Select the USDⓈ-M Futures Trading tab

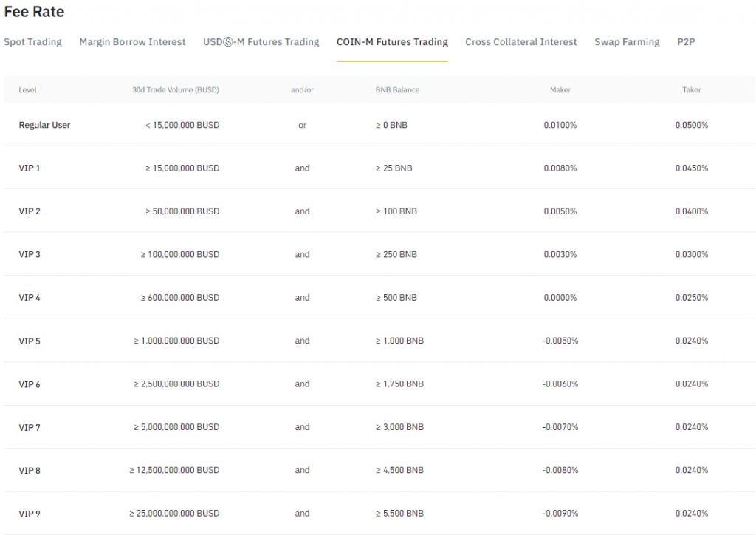pos(261,42)
